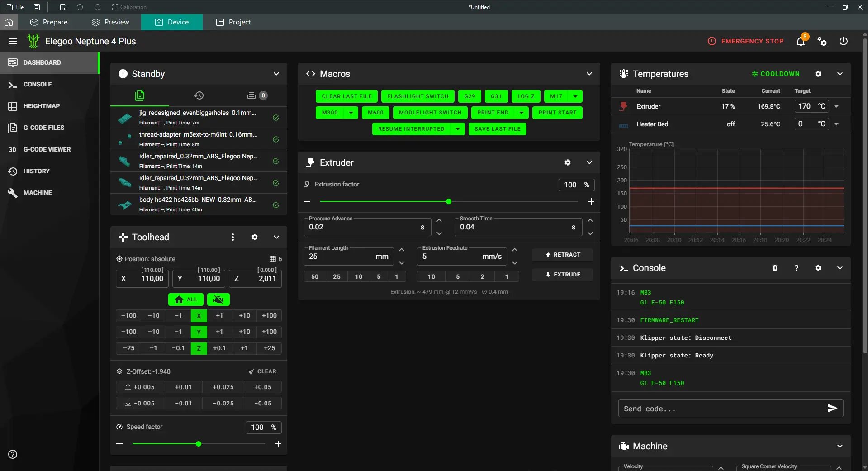Collapse the Macros panel
The height and width of the screenshot is (471, 868).
pos(589,74)
